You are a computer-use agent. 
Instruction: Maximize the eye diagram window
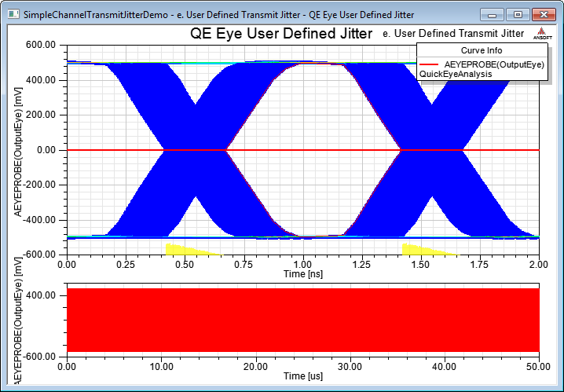(x=518, y=15)
